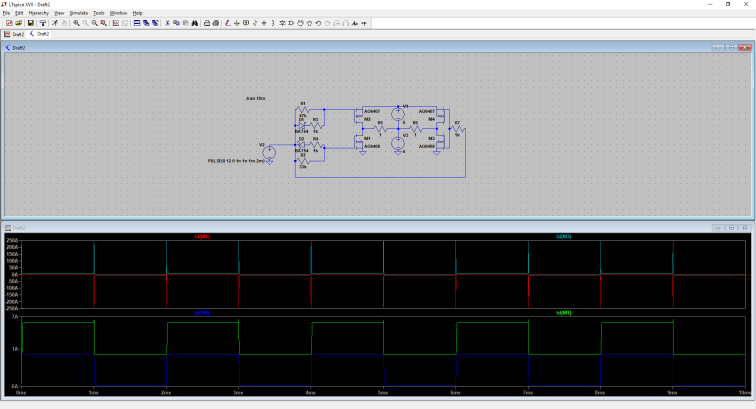Click the green Id(M1) trace label
This screenshot has height=409, width=756.
pyautogui.click(x=564, y=313)
